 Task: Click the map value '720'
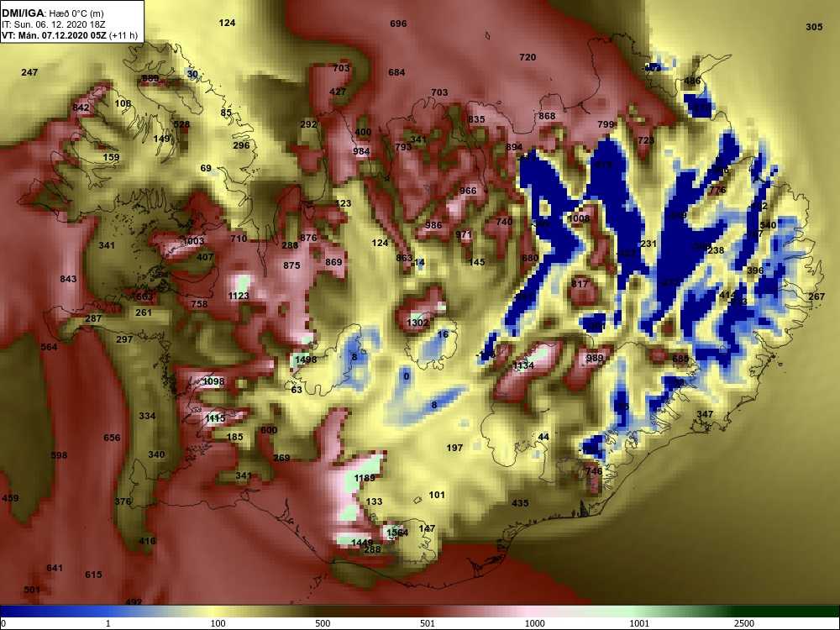point(528,57)
